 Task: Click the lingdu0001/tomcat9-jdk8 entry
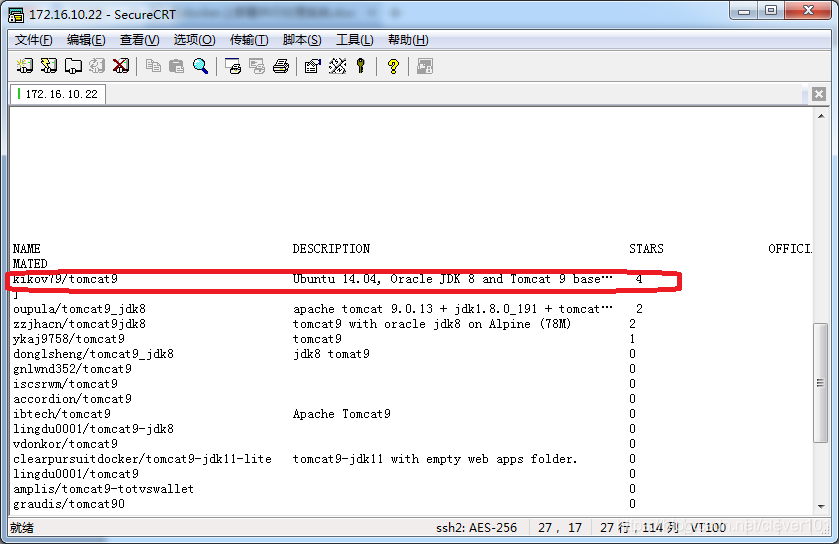tap(94, 429)
